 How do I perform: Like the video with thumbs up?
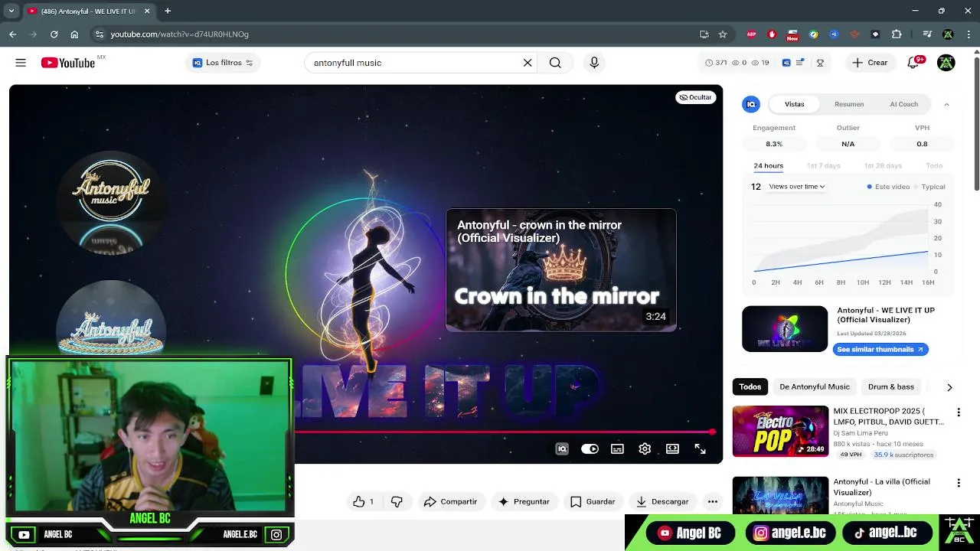tap(363, 501)
